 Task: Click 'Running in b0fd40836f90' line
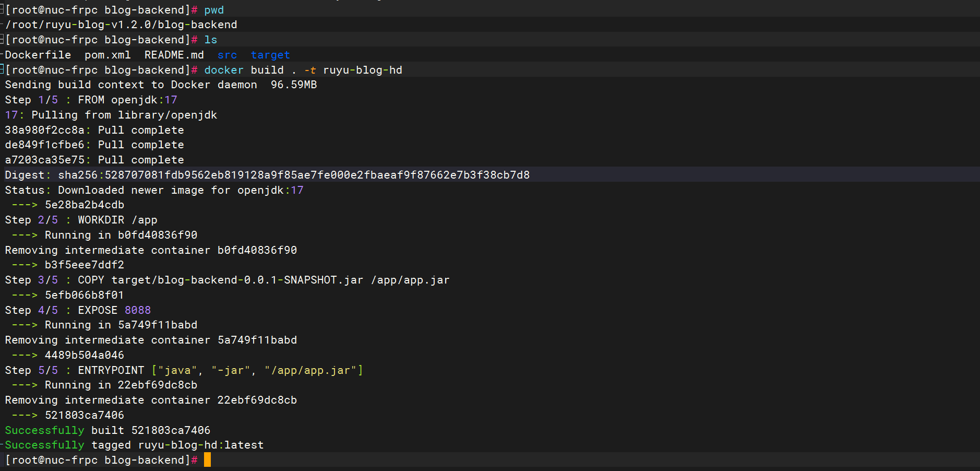coord(121,235)
